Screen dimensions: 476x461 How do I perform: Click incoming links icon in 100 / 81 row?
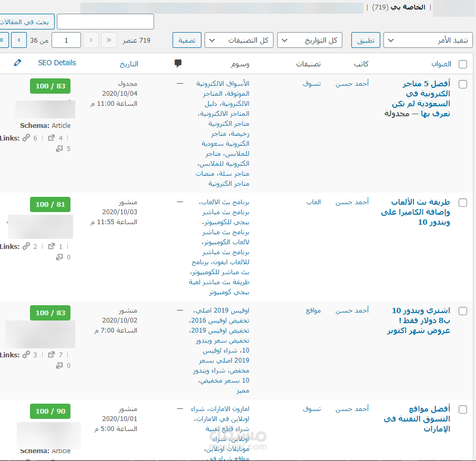tap(59, 257)
